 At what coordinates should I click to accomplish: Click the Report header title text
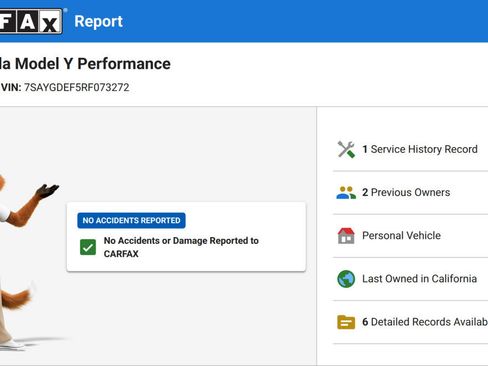(98, 22)
